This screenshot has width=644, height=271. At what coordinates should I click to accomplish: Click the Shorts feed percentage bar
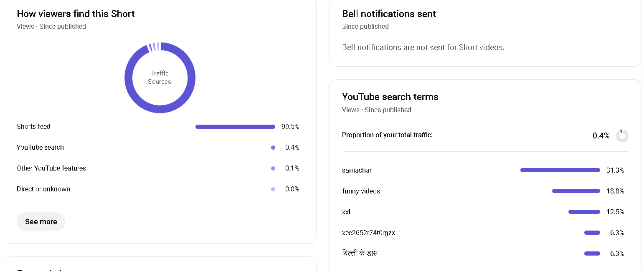pos(235,127)
